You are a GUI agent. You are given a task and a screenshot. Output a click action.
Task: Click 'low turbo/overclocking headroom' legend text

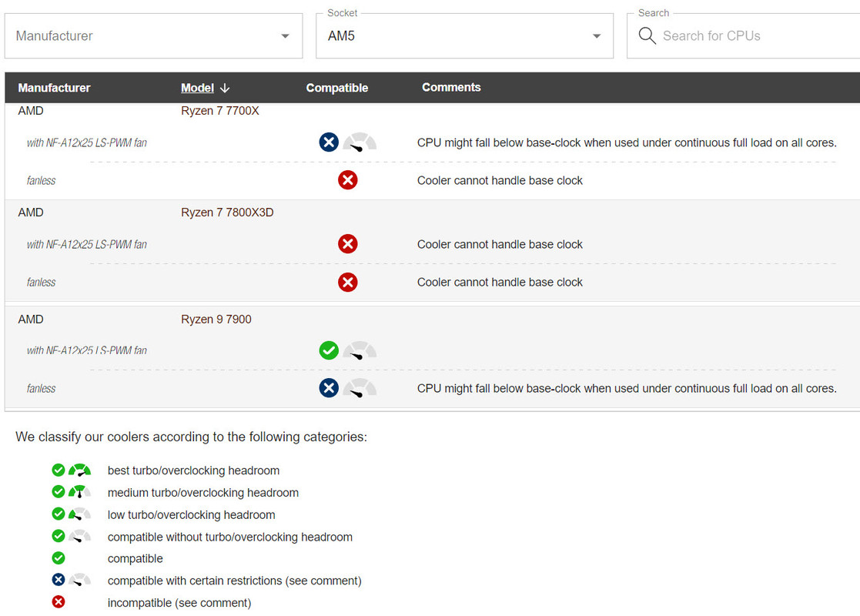192,515
